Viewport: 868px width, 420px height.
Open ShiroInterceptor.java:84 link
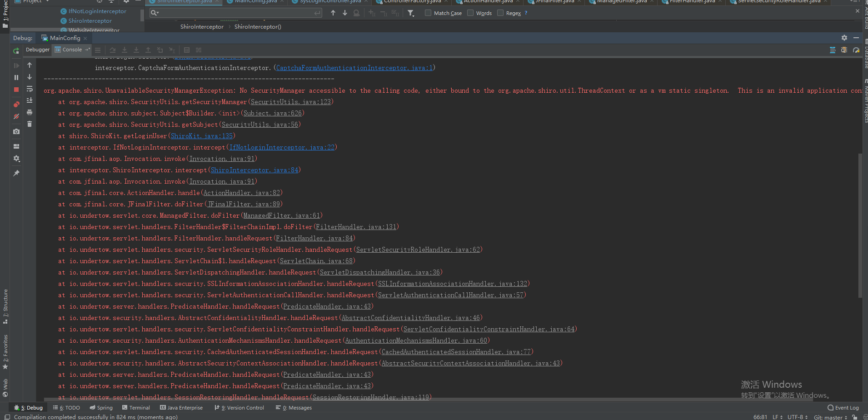click(x=254, y=170)
